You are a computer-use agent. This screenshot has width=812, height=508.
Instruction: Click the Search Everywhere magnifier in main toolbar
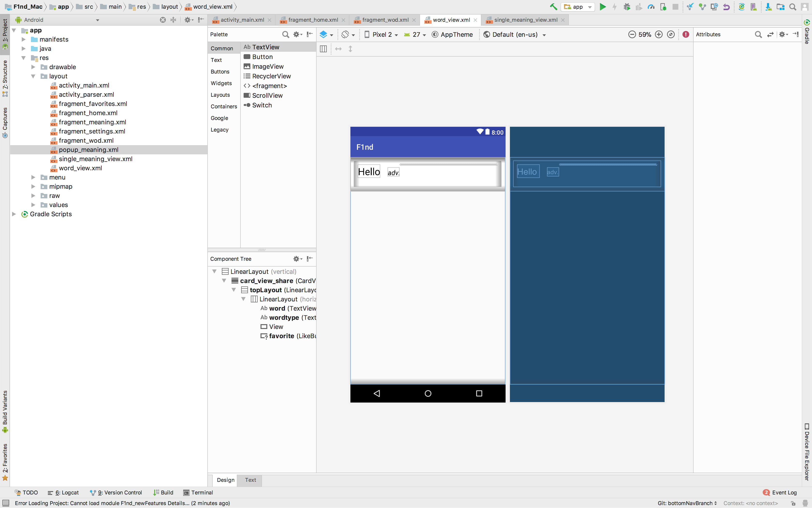click(x=793, y=7)
